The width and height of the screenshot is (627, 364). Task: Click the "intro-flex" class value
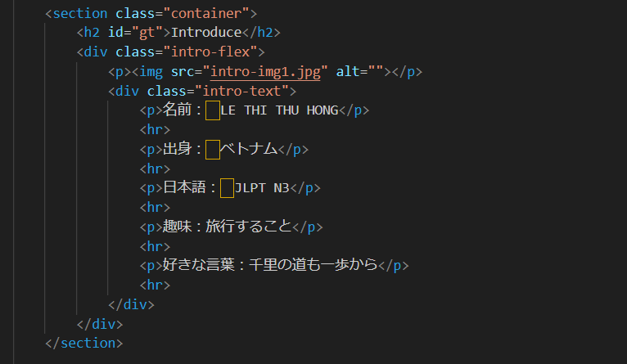coord(215,52)
